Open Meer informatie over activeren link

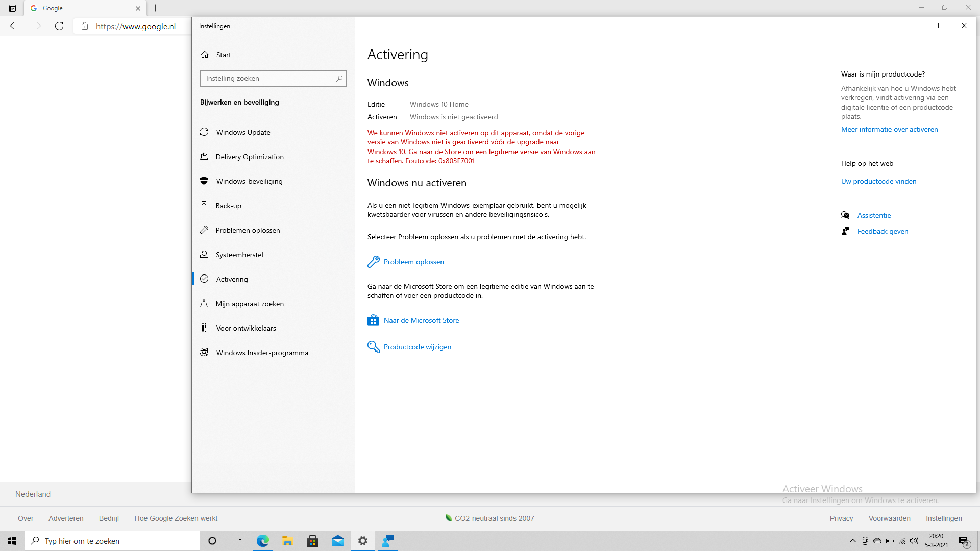[x=889, y=129]
